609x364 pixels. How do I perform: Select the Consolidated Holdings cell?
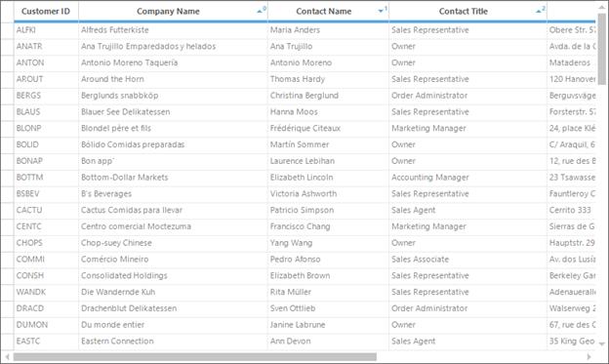pyautogui.click(x=173, y=275)
